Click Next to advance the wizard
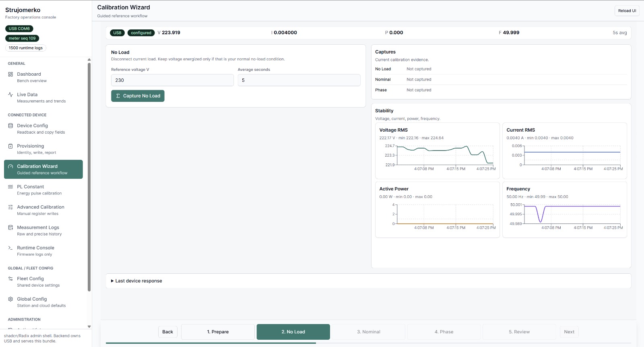644x347 pixels. 569,332
